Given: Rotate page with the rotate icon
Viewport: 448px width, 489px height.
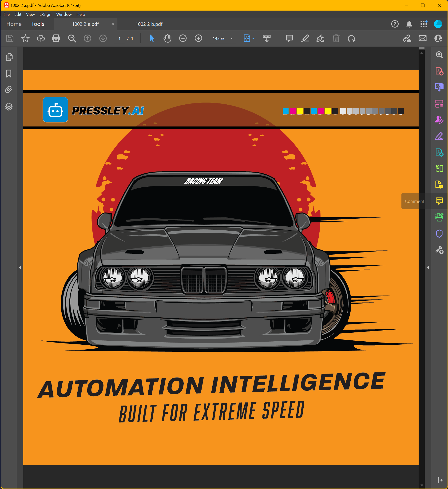Looking at the screenshot, I should click(351, 38).
